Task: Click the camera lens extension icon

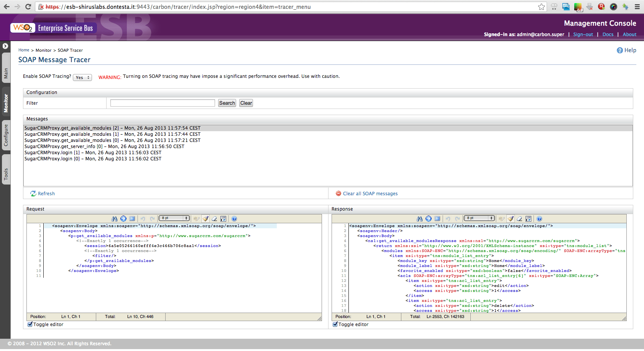Action: pyautogui.click(x=613, y=7)
